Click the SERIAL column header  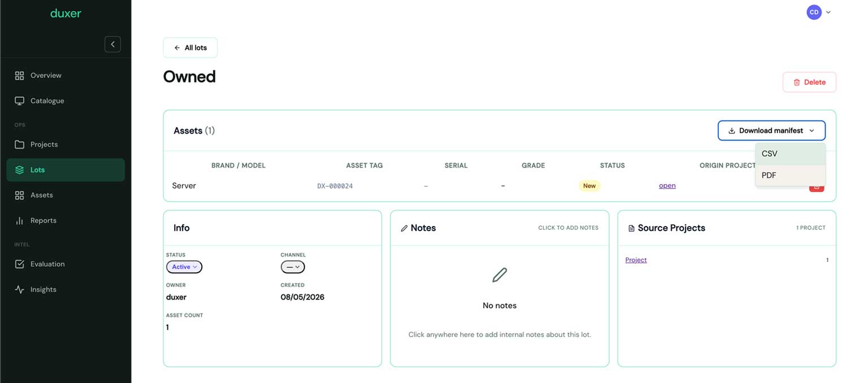[x=456, y=166]
